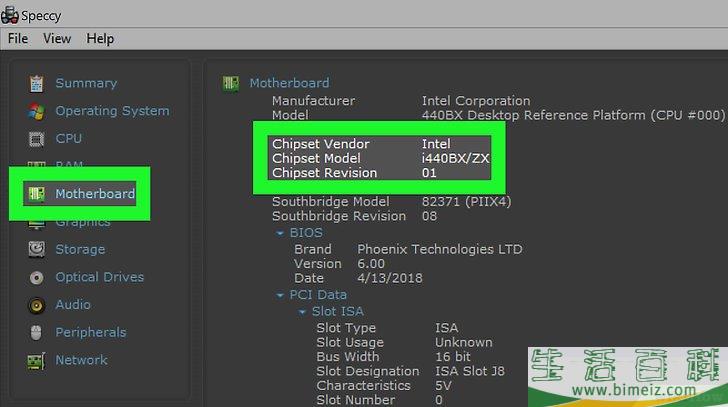Click the Bus Width value 16 bit
Screen dimensions: 728x407
coord(453,357)
